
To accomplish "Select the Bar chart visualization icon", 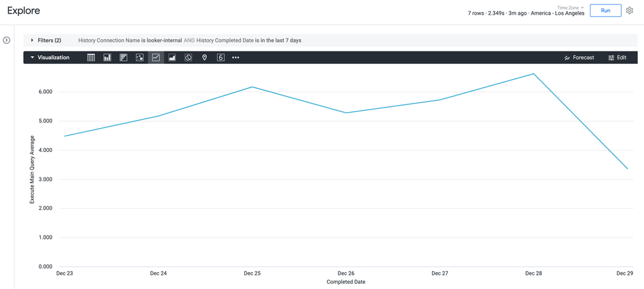I will click(x=123, y=58).
